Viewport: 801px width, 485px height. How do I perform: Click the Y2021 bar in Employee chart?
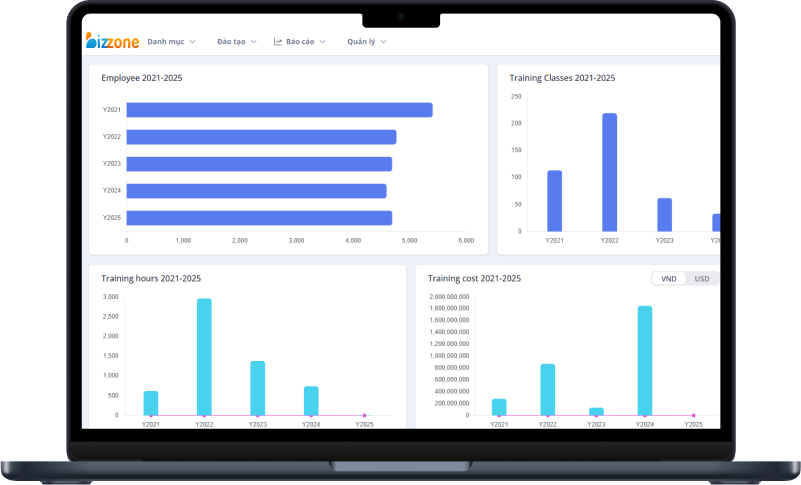coord(279,110)
